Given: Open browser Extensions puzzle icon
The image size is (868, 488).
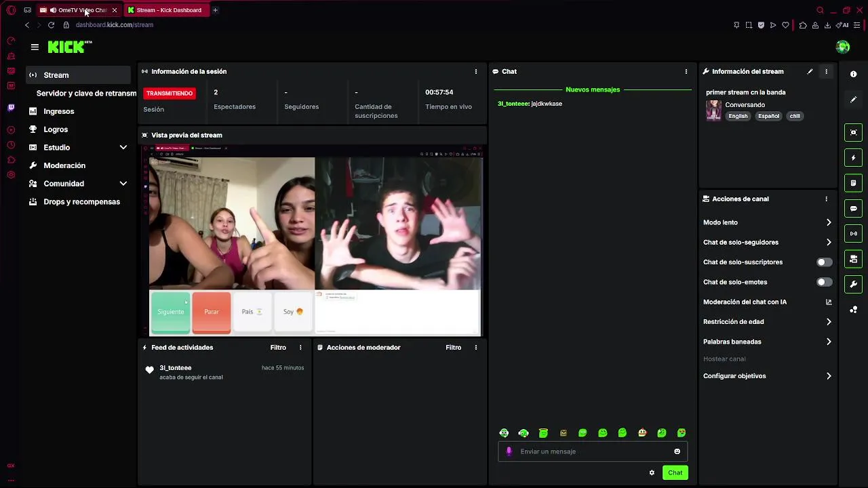Looking at the screenshot, I should point(803,25).
